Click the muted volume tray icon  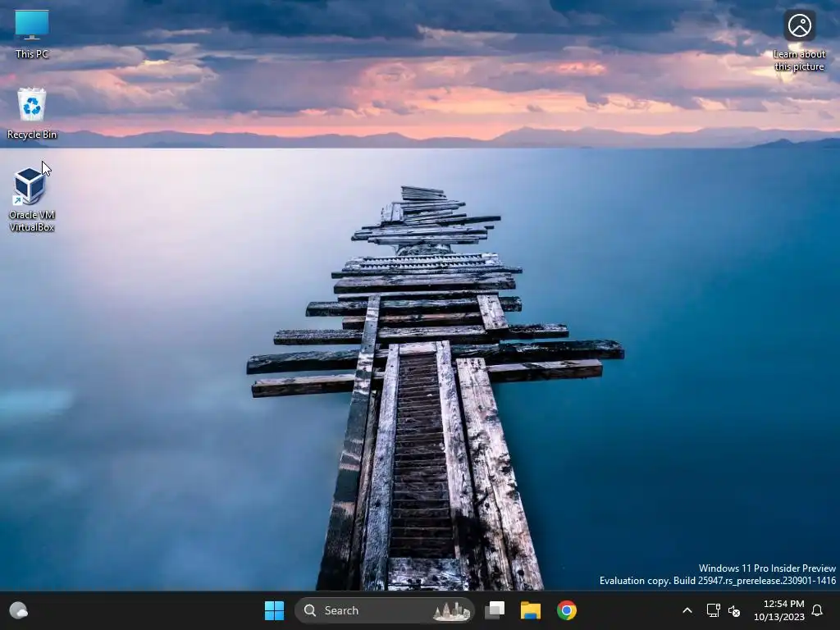[734, 610]
